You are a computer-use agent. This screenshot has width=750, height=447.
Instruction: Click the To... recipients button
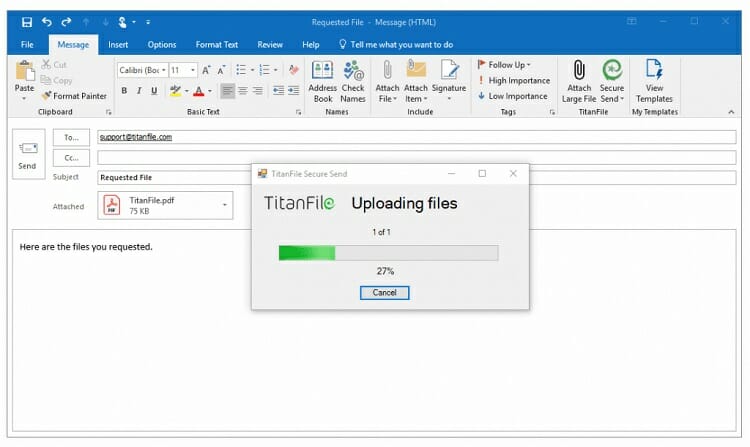click(x=71, y=137)
